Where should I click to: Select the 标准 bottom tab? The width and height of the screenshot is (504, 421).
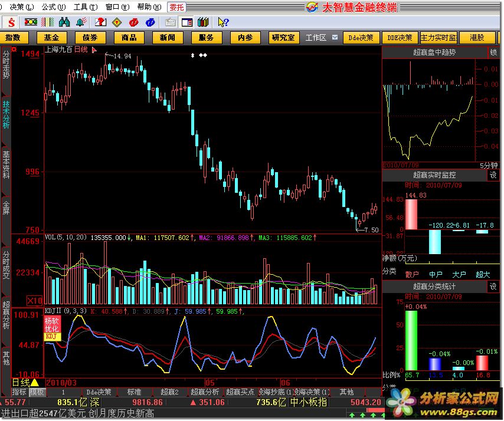point(134,392)
